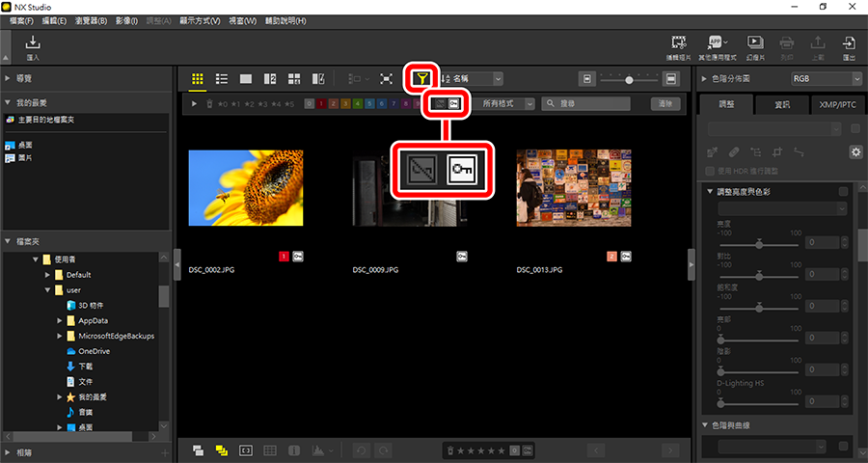
Task: Click the 對比 contrast slider
Action: pos(759,275)
